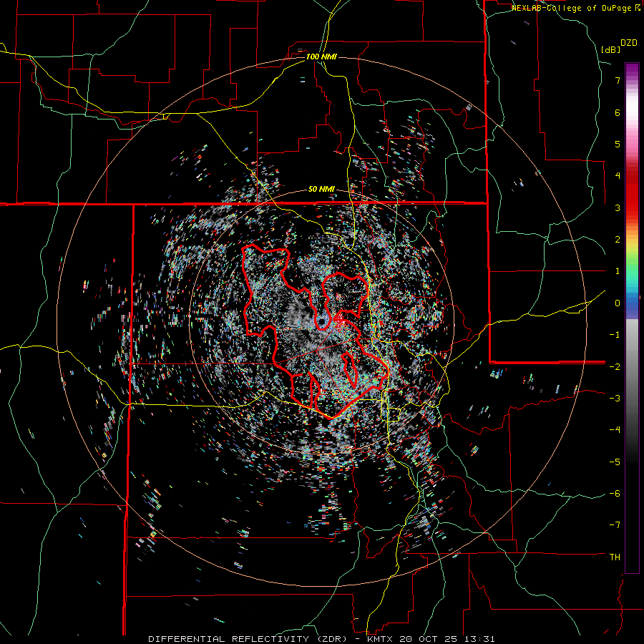Click the DIFFERENTIAL REFLECTIVITY (ZDR) caption text

[x=248, y=639]
